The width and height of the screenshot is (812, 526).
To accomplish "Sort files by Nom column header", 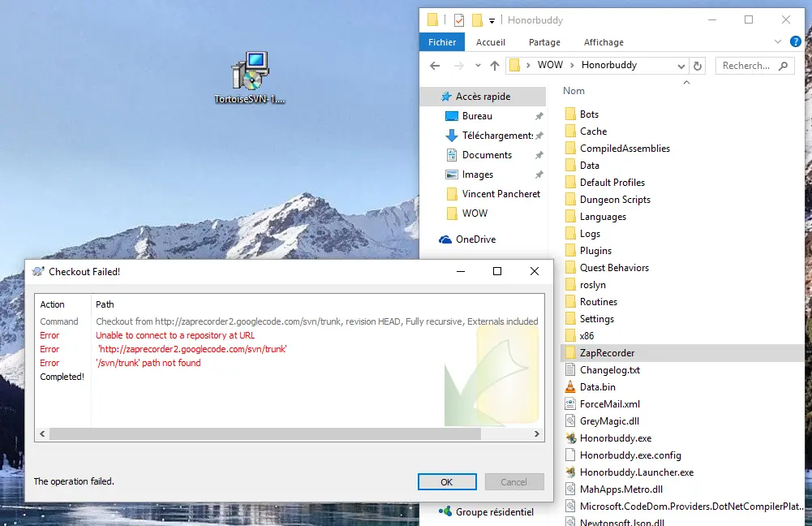I will [574, 91].
